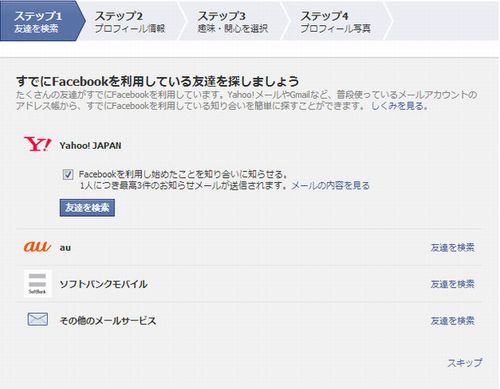Click the SoftBank logo icon
The width and height of the screenshot is (500, 389).
pos(38,284)
